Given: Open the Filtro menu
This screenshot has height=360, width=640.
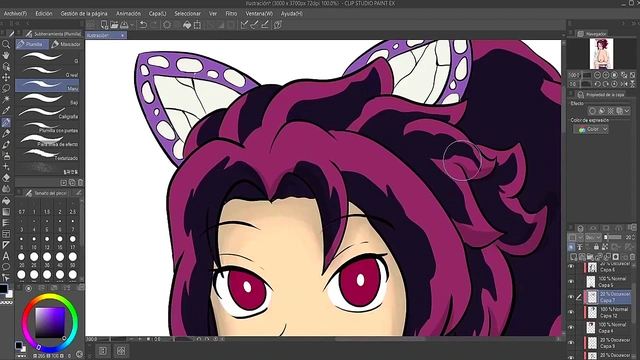Looking at the screenshot, I should (231, 13).
